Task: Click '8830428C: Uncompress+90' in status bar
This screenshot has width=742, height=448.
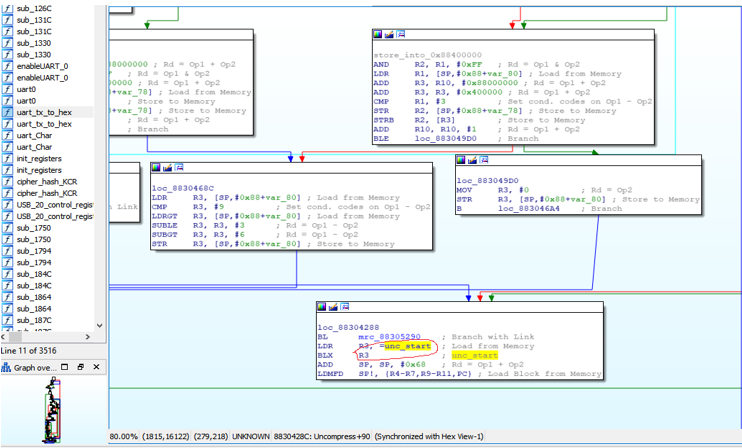Action: click(x=322, y=437)
